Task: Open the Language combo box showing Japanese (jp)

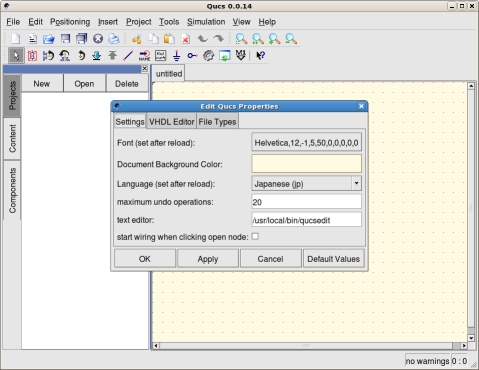Action: (x=306, y=183)
